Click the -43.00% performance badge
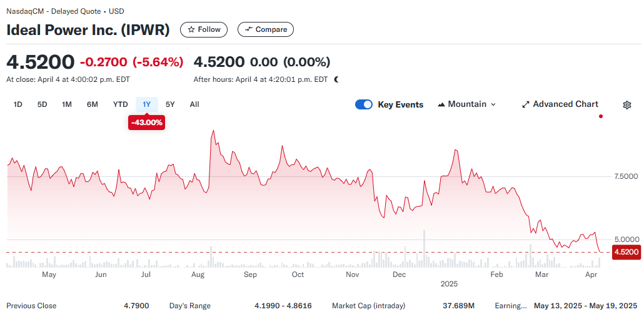This screenshot has height=312, width=644. coord(147,123)
